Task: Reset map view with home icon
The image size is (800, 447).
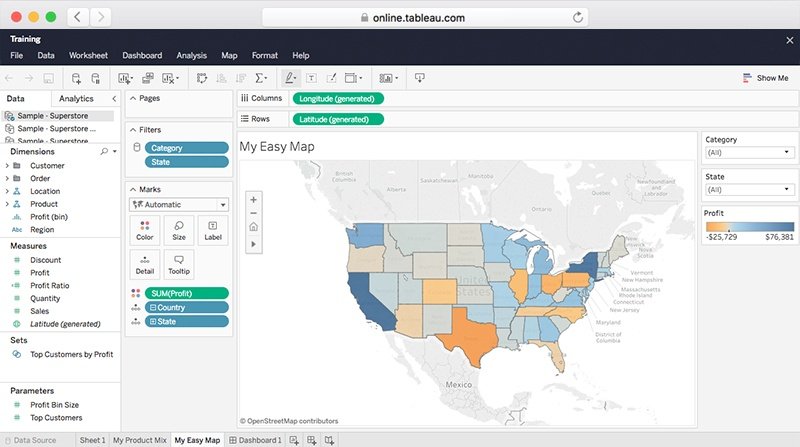Action: [x=253, y=227]
